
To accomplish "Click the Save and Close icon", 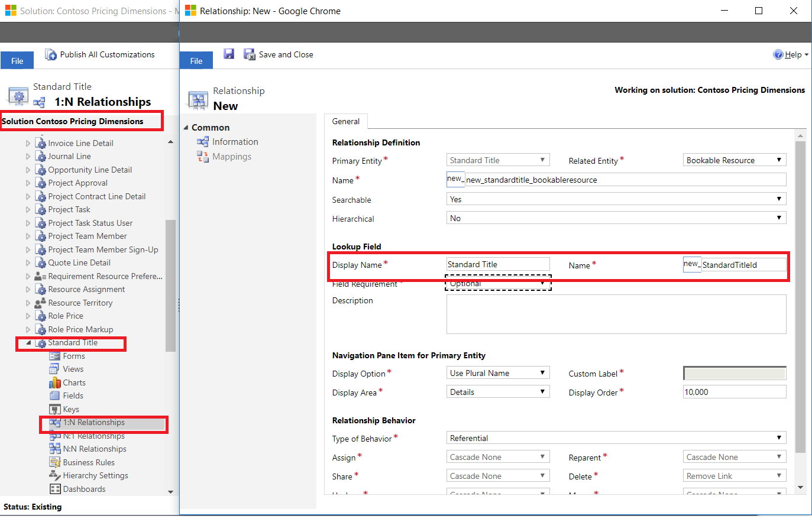I will (x=250, y=54).
